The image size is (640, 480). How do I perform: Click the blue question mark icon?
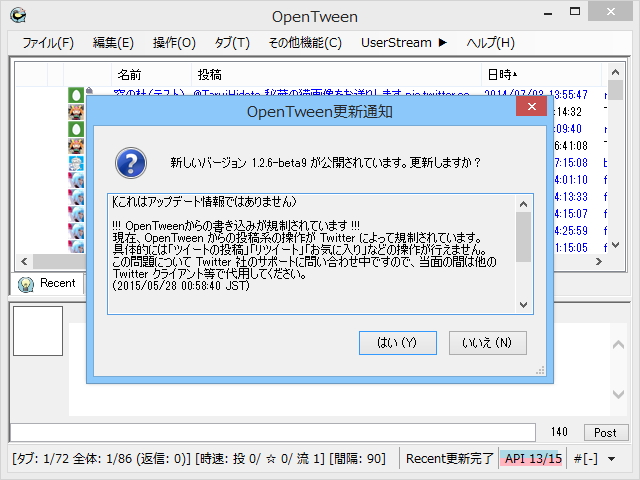click(131, 163)
